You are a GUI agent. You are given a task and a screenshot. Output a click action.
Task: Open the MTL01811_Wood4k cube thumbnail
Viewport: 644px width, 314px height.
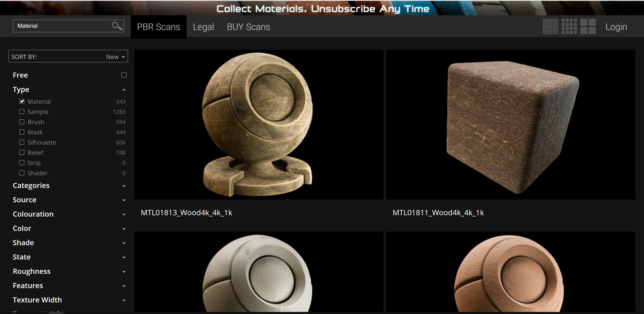pos(511,125)
